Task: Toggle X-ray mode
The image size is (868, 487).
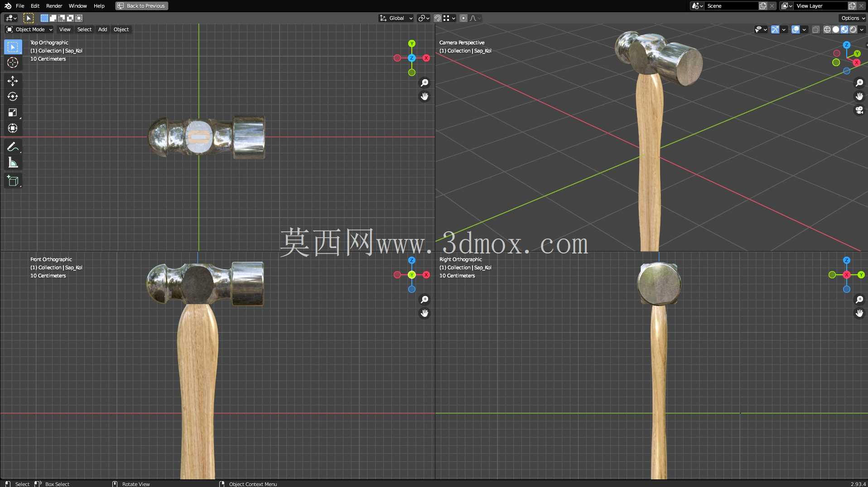Action: click(x=815, y=29)
